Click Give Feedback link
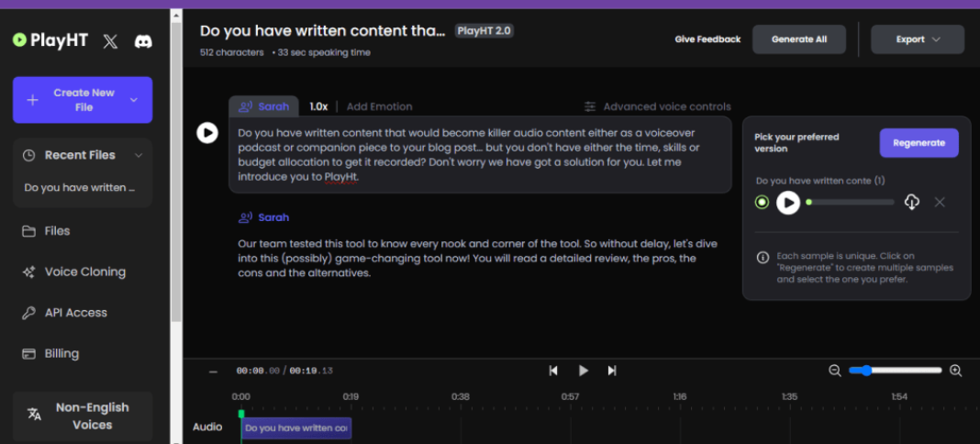This screenshot has height=444, width=980. [x=707, y=39]
